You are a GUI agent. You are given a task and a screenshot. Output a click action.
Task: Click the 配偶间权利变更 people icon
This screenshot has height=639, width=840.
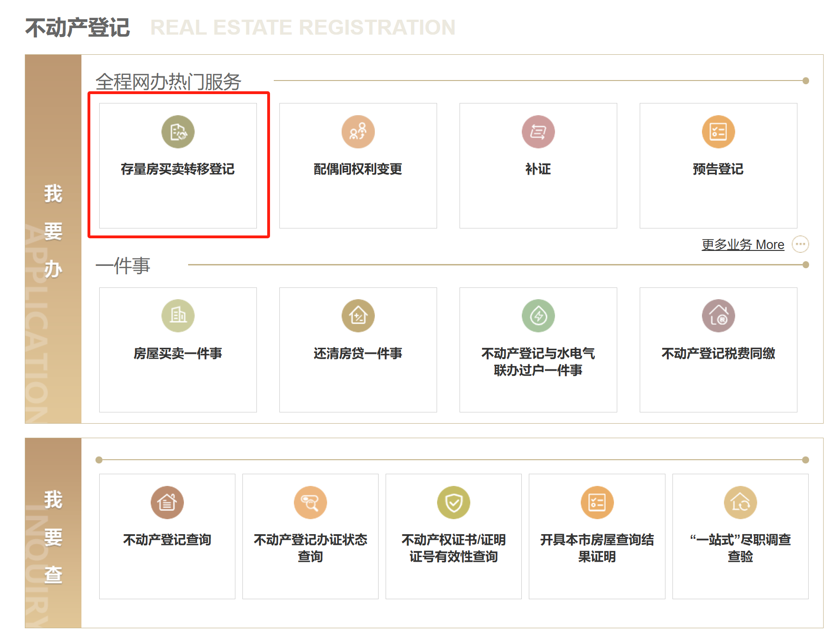click(358, 132)
